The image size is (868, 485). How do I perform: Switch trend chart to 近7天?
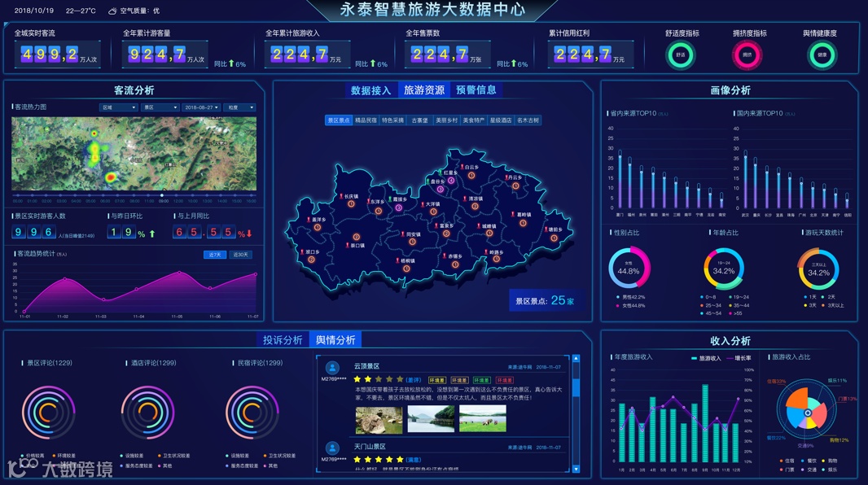(215, 255)
